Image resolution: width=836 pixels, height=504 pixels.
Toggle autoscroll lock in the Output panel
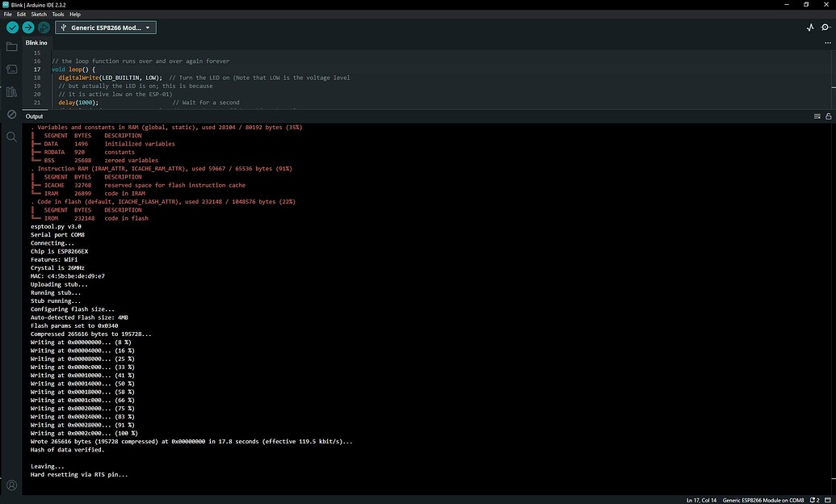[x=829, y=115]
